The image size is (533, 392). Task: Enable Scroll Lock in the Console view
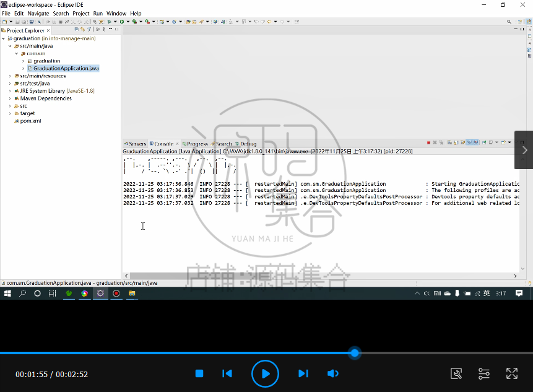(x=456, y=143)
